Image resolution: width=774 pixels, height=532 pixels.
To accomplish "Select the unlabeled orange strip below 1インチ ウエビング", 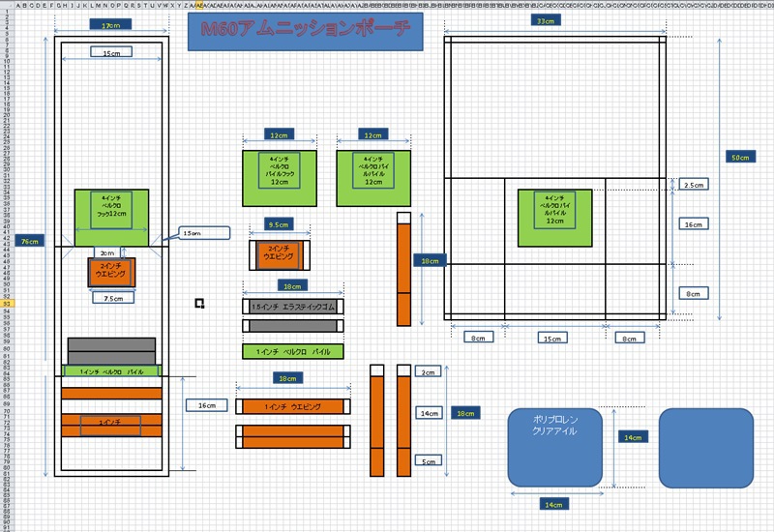I will pos(293,436).
